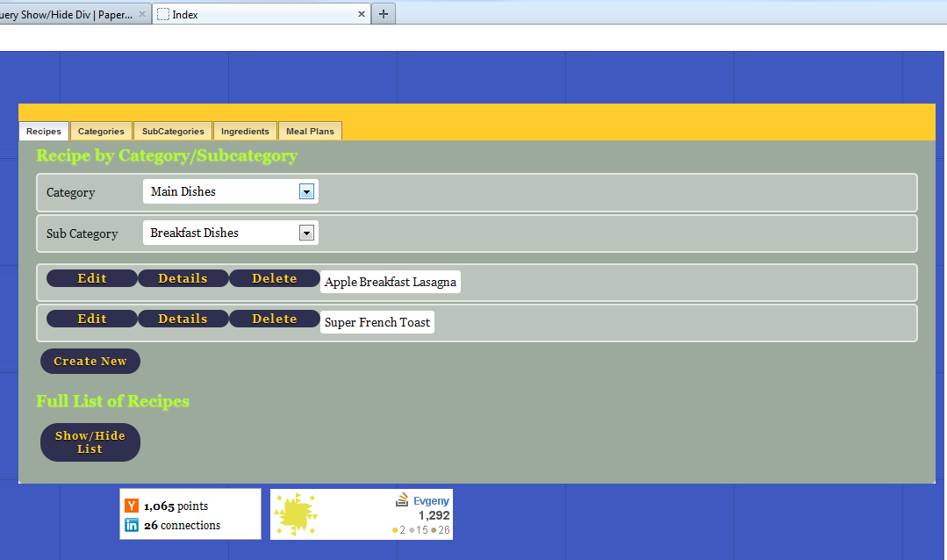This screenshot has width=947, height=560.
Task: Open the Meal Plans tab
Action: tap(310, 130)
